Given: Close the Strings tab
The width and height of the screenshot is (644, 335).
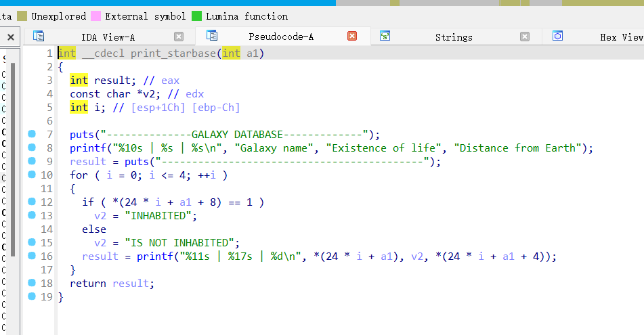Looking at the screenshot, I should [x=525, y=37].
